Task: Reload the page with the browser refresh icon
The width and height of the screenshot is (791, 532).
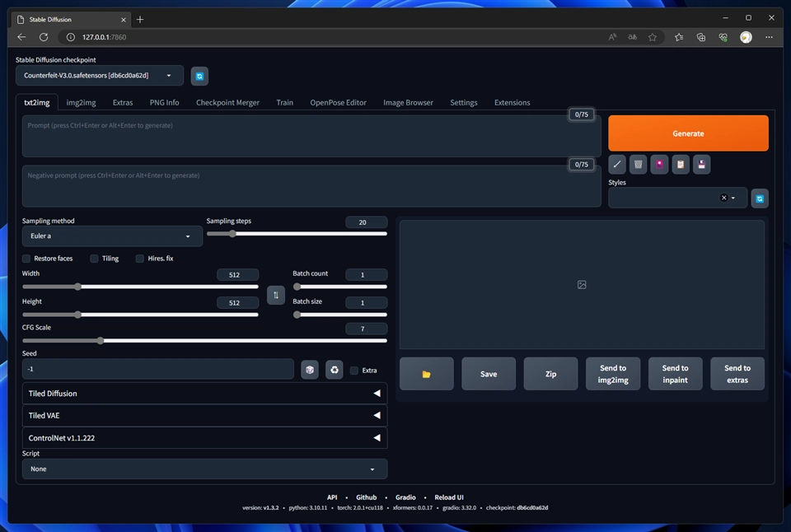Action: (x=44, y=37)
